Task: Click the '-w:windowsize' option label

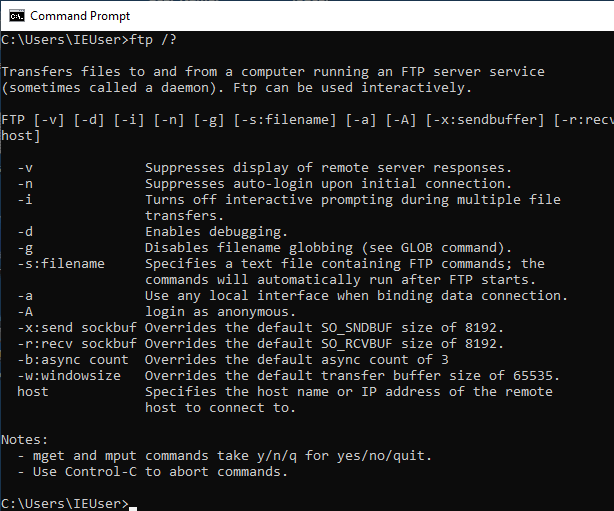Action: click(68, 376)
